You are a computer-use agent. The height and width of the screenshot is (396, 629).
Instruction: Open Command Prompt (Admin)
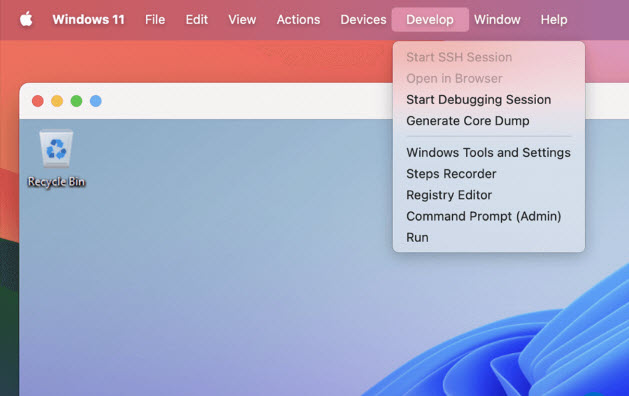489,216
